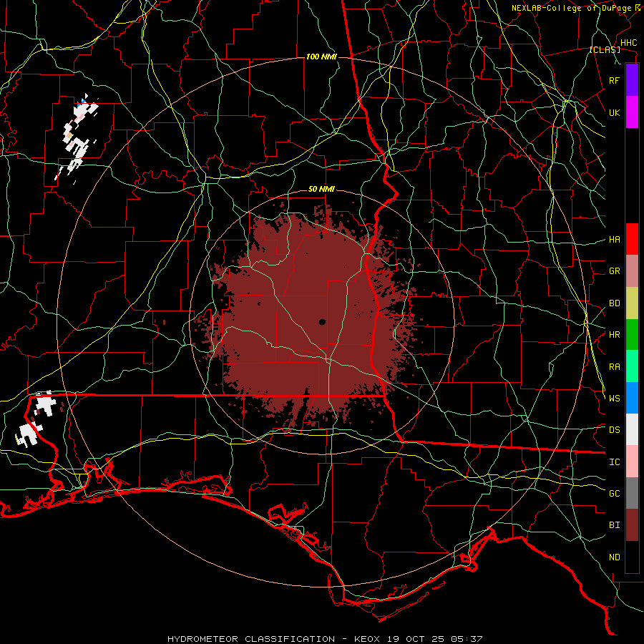Image resolution: width=644 pixels, height=644 pixels.
Task: Select the BD yellow legend swatch
Action: point(632,303)
